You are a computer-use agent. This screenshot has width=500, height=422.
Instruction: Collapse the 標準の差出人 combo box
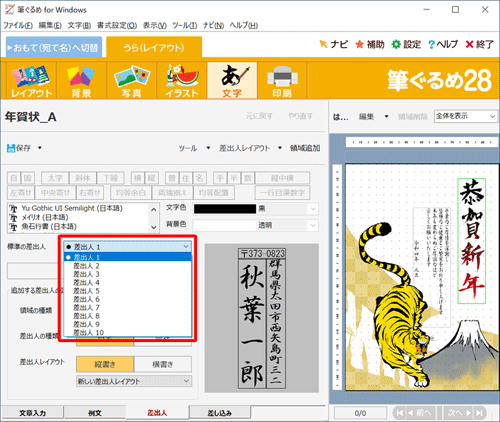[186, 247]
